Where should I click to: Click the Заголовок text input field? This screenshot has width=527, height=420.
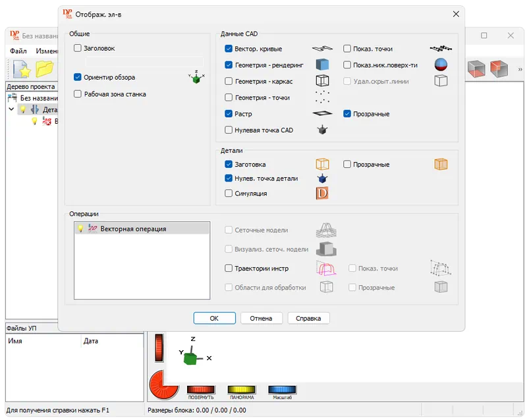click(144, 61)
